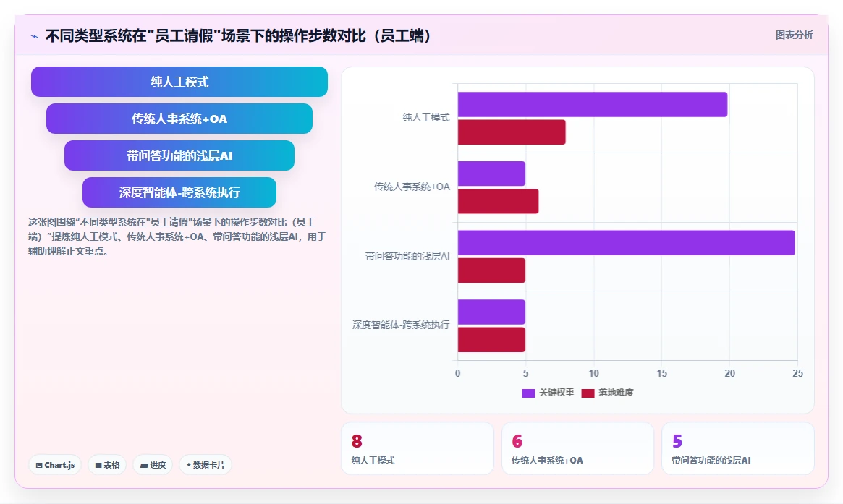843x504 pixels.
Task: Click the red 落地难度 bar for 纯人工模式
Action: point(512,132)
